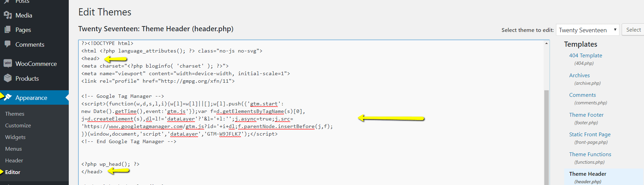Viewport: 644px width, 185px height.
Task: Open the Static Front Page template
Action: tap(590, 134)
